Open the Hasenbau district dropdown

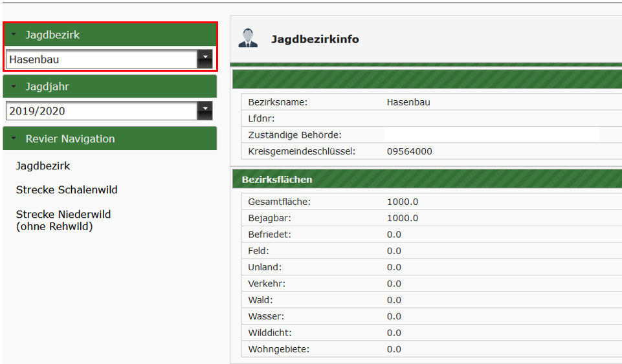tap(205, 59)
